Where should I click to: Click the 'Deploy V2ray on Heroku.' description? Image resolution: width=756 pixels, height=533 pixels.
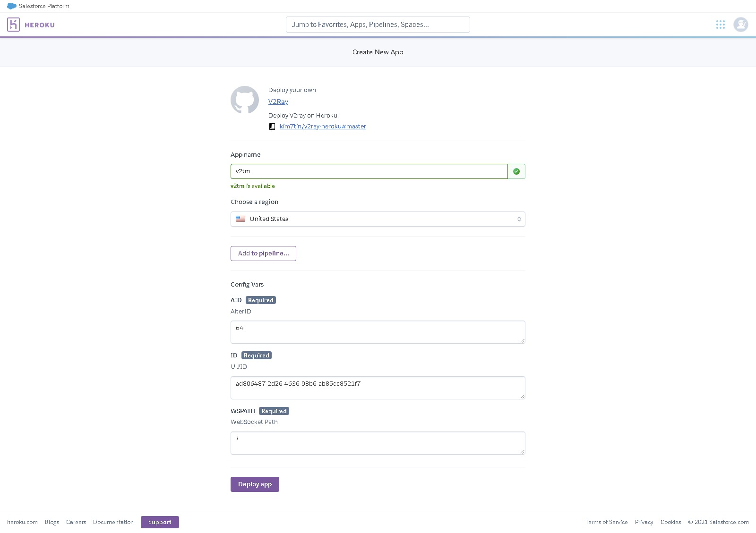303,116
